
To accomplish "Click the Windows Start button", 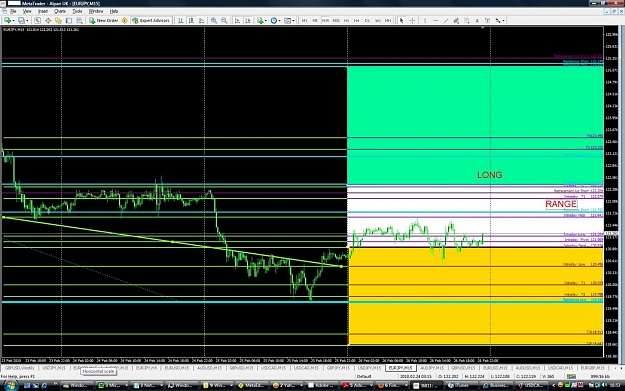I will click(x=10, y=385).
